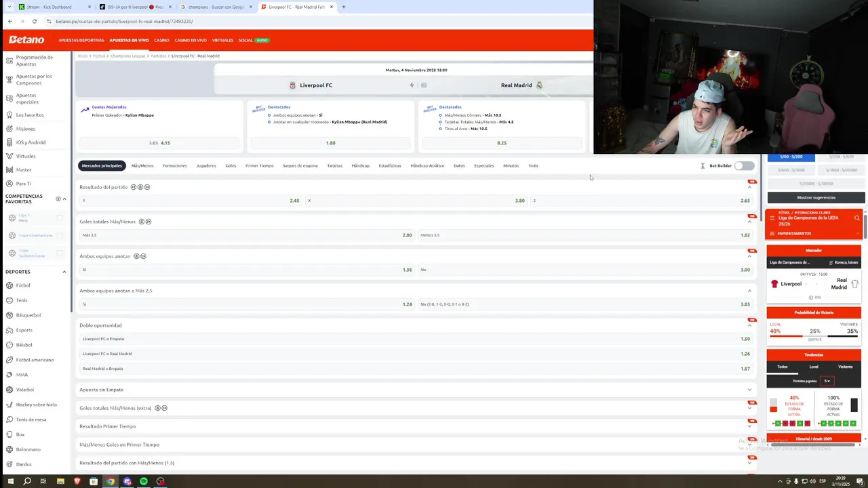
Task: Open the Box sport icon
Action: coord(9,434)
